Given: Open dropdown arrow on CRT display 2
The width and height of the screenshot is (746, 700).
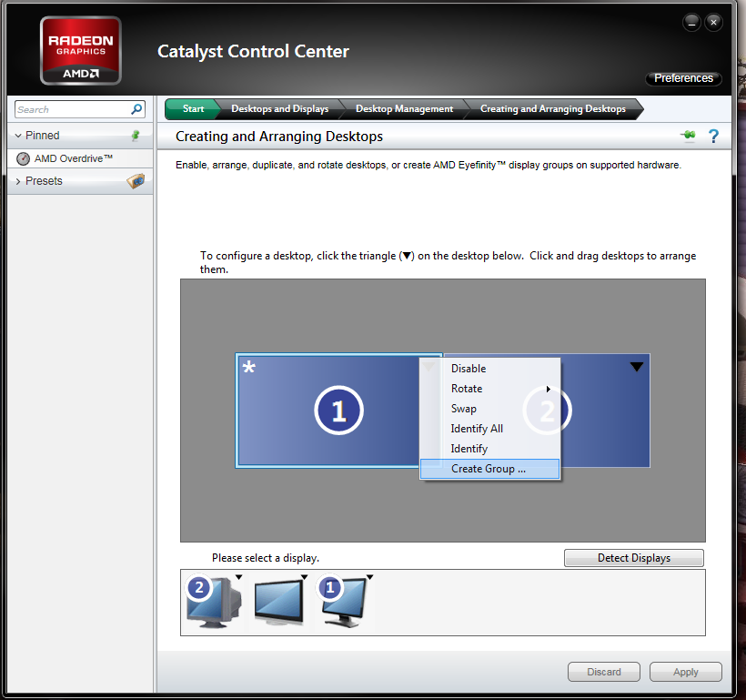Looking at the screenshot, I should coord(239,577).
